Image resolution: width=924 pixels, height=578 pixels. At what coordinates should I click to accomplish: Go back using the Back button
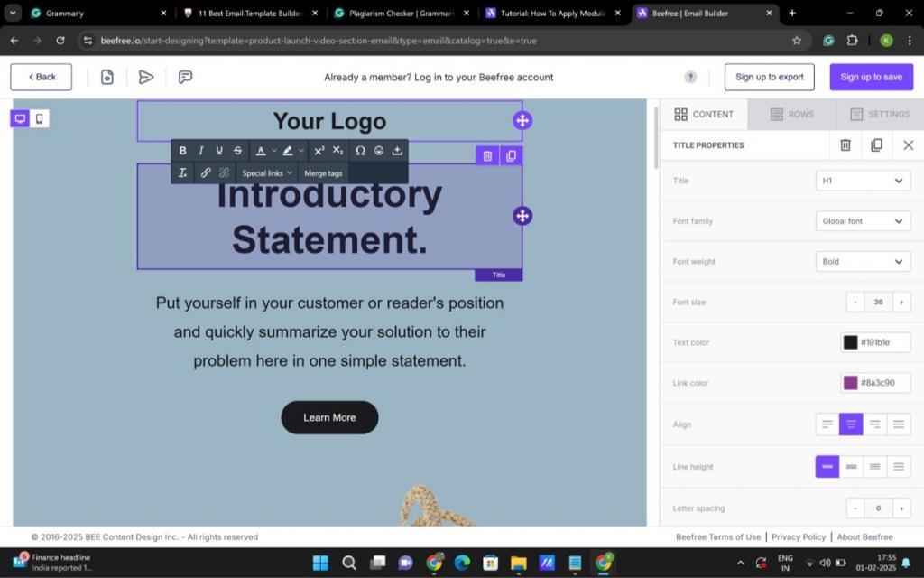[x=42, y=77]
